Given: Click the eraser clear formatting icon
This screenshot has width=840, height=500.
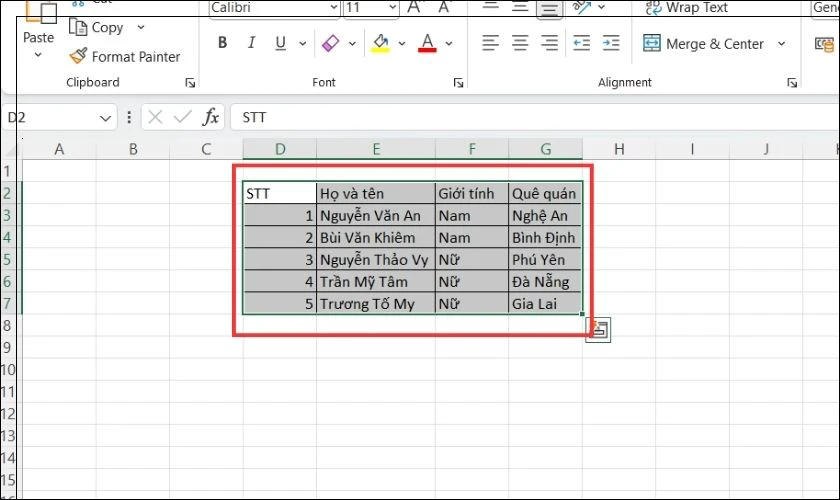Looking at the screenshot, I should [331, 43].
